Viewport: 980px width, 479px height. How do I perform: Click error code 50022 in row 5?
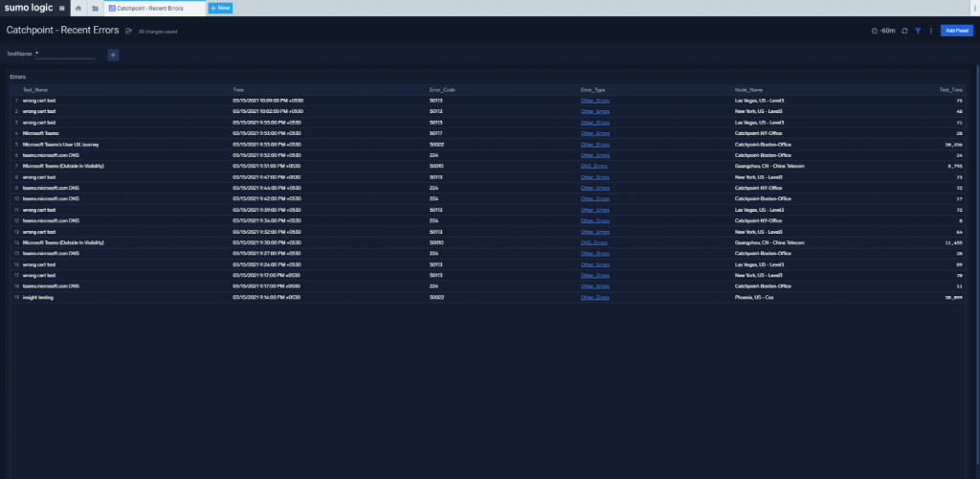436,145
